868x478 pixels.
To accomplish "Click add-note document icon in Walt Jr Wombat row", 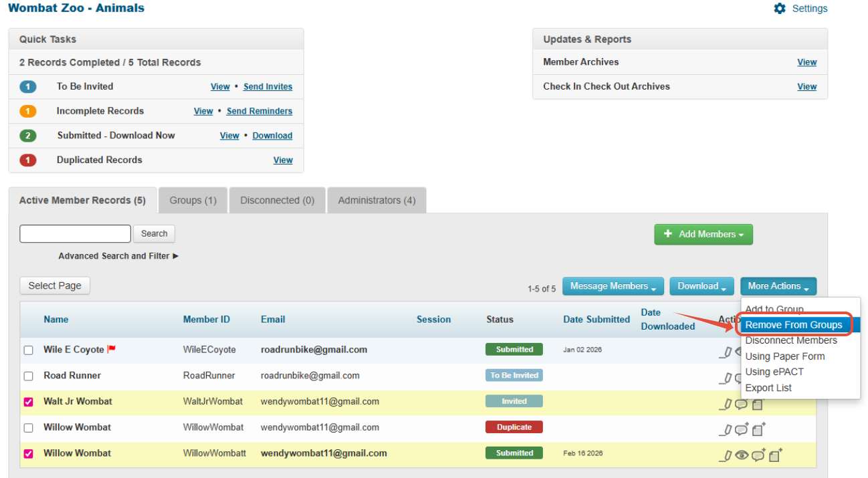I will pyautogui.click(x=758, y=404).
